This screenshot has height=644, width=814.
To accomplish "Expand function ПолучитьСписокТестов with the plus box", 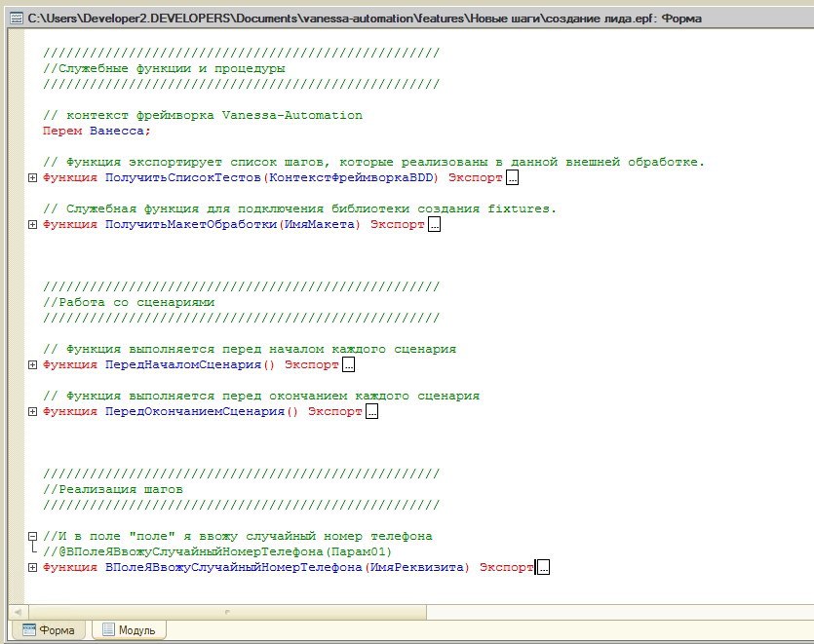I will click(x=33, y=178).
